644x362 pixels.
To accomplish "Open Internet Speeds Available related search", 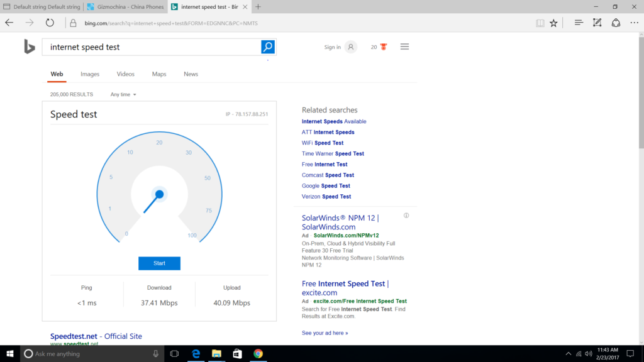I will pyautogui.click(x=334, y=121).
